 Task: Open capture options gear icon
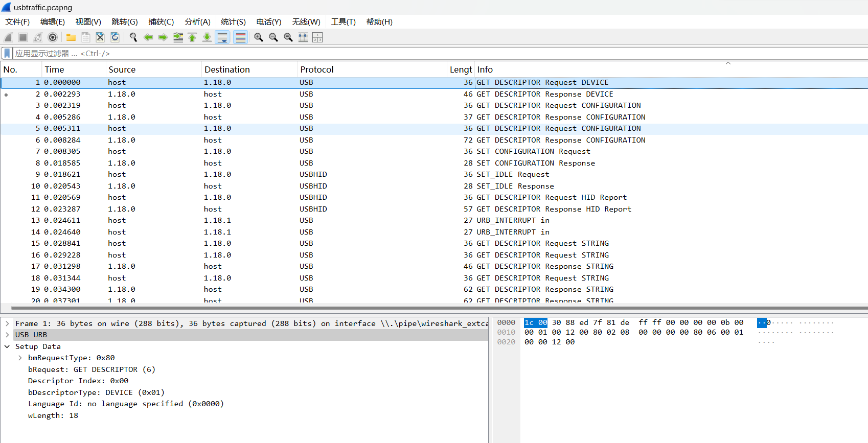[53, 37]
